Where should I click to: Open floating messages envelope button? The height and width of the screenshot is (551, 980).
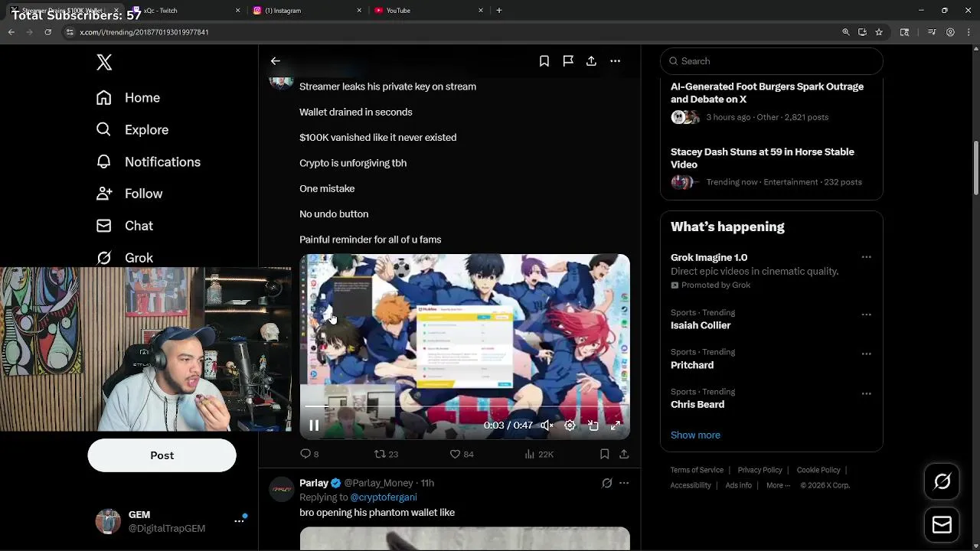pos(942,525)
